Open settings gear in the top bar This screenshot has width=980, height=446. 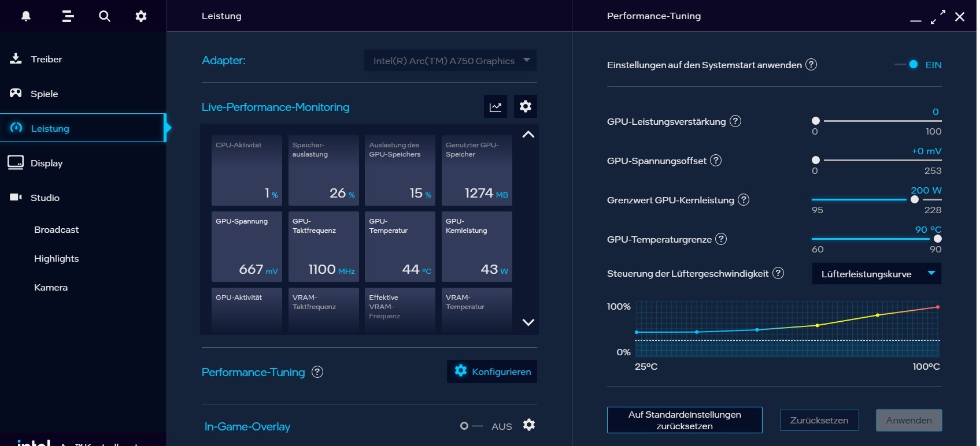click(141, 16)
